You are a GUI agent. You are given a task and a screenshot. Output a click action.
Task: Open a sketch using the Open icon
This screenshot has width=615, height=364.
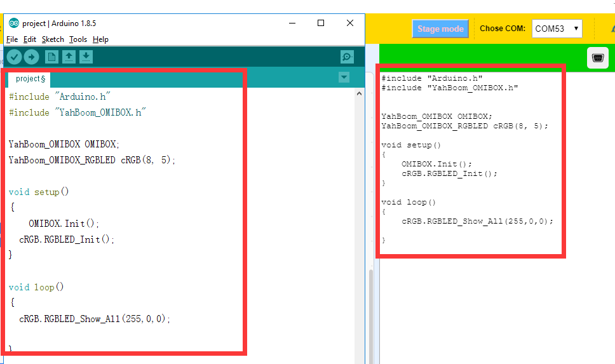[x=69, y=57]
